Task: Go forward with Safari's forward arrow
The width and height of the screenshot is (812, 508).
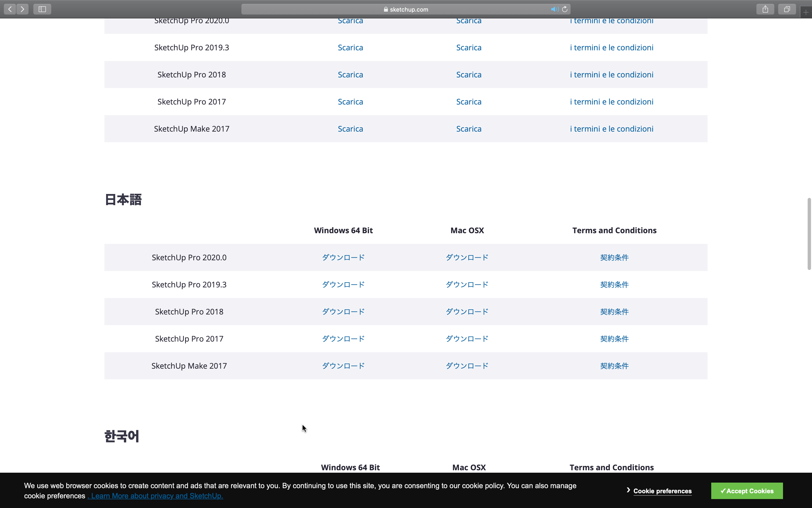Action: coord(22,9)
